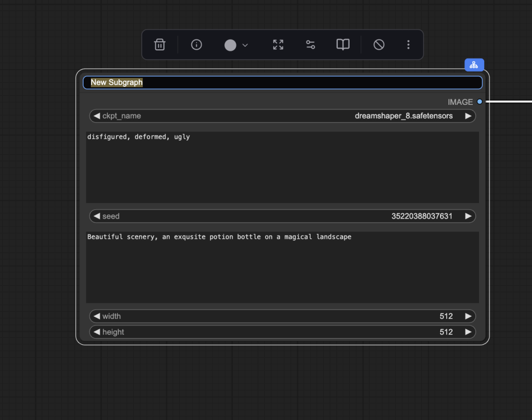Click the expand arrows icon in toolbar
Image resolution: width=532 pixels, height=420 pixels.
pos(278,45)
